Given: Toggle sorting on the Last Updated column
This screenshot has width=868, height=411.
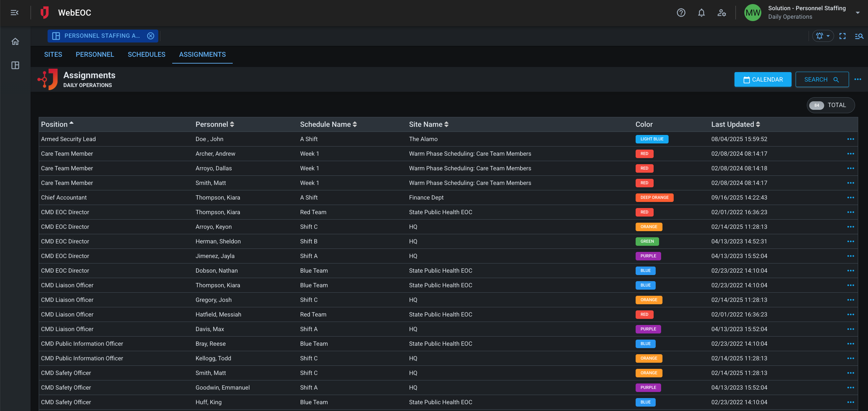Looking at the screenshot, I should (758, 124).
